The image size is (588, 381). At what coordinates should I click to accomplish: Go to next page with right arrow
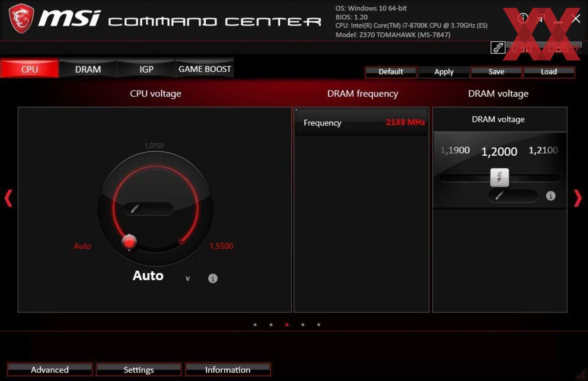(x=578, y=199)
